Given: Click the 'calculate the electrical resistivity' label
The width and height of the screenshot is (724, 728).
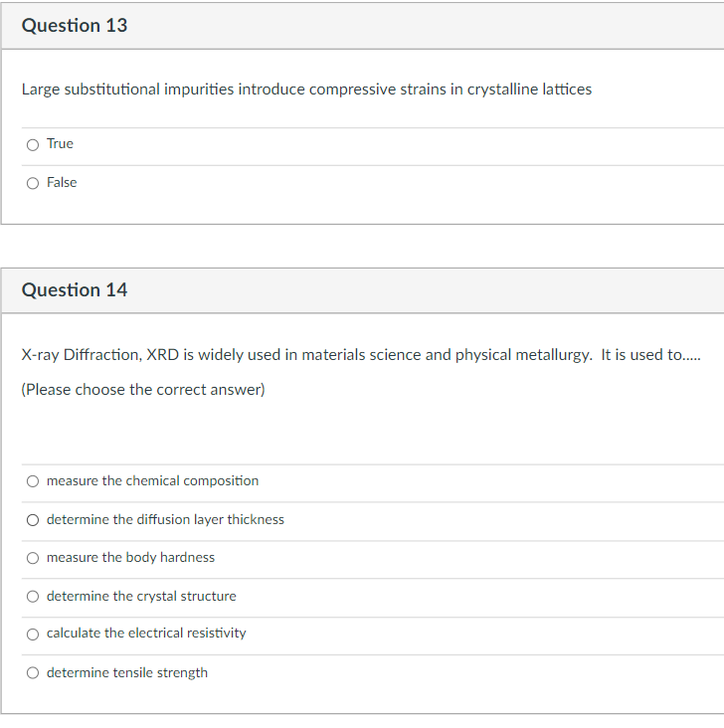Looking at the screenshot, I should click(146, 634).
